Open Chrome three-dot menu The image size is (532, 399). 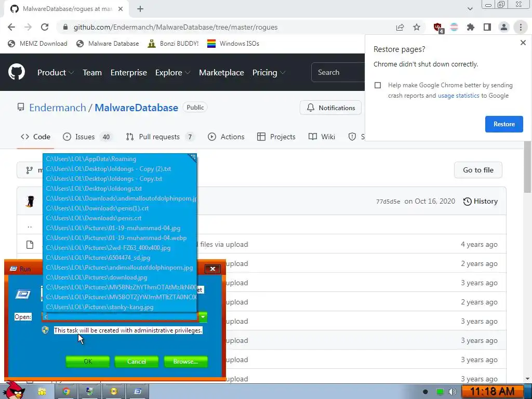[521, 27]
